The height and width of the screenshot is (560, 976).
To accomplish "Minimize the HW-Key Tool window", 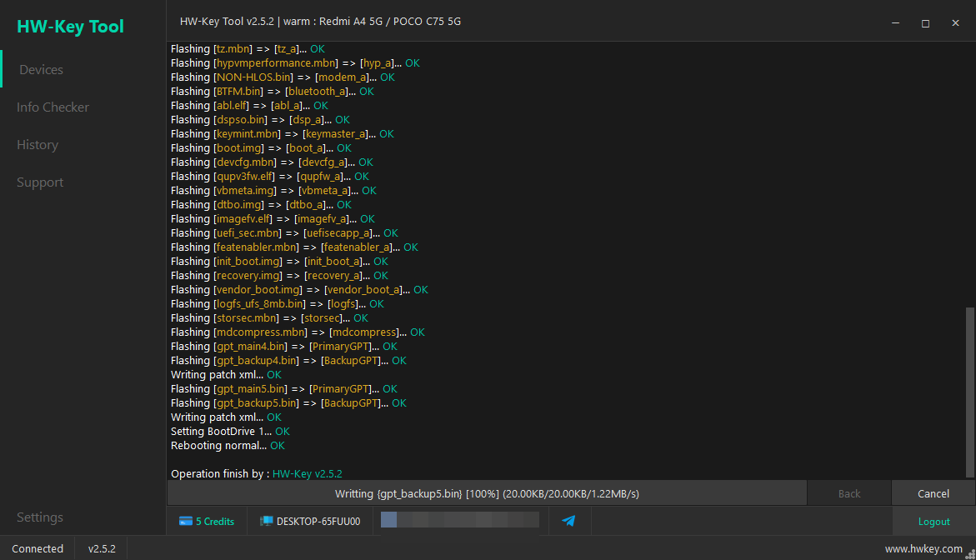I will pyautogui.click(x=896, y=23).
